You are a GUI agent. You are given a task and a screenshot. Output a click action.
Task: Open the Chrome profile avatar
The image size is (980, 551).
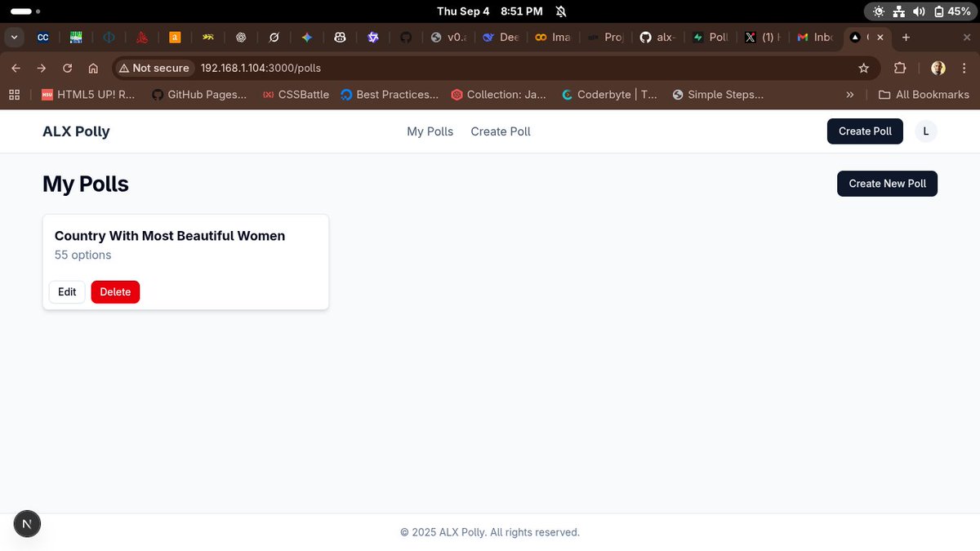click(x=938, y=68)
